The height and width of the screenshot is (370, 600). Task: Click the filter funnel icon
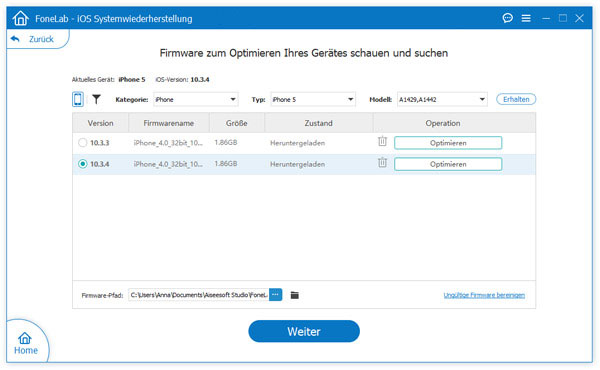tap(96, 99)
